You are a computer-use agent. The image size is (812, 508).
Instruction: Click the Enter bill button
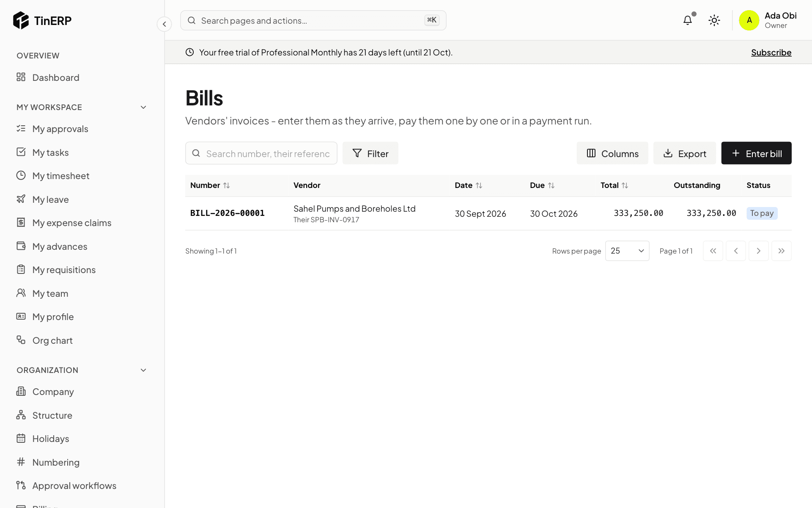click(756, 153)
